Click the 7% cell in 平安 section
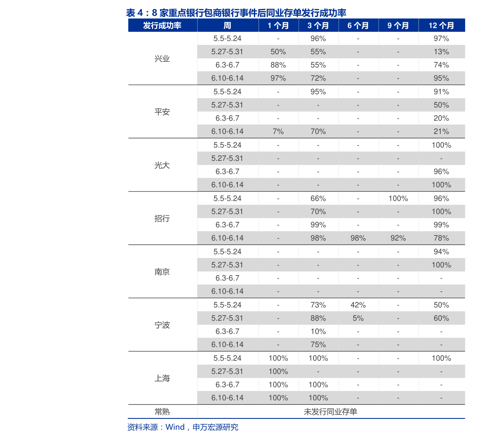The image size is (504, 440). (278, 132)
